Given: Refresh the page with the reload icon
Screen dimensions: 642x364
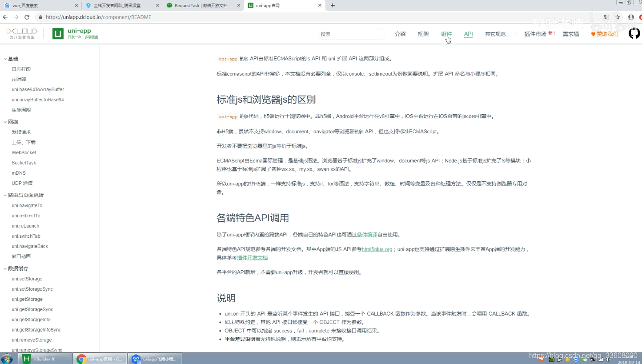Looking at the screenshot, I should point(28,17).
